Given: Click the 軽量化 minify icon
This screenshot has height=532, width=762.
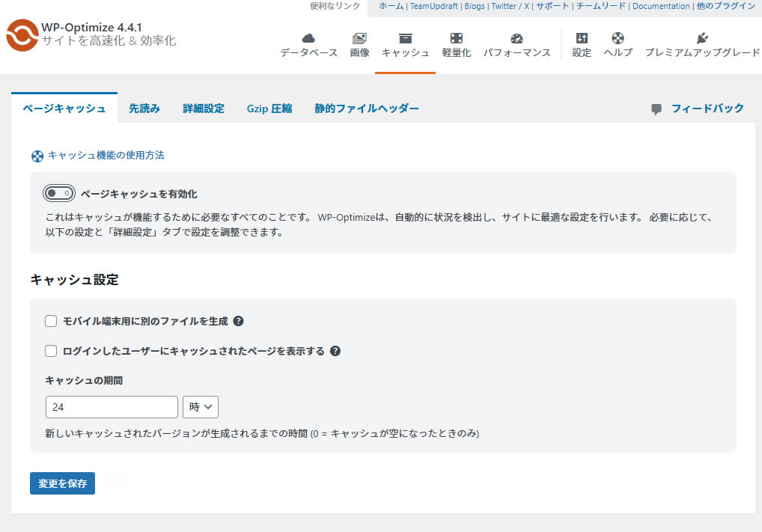Looking at the screenshot, I should pos(456,39).
